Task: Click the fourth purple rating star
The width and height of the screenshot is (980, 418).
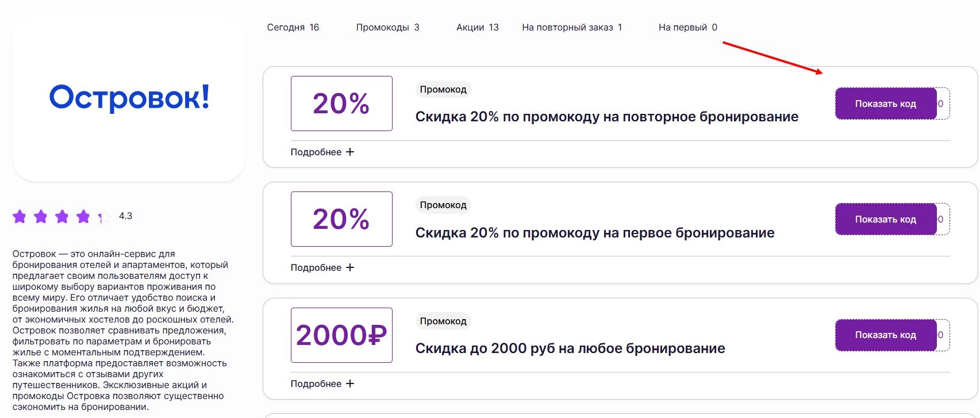Action: (83, 216)
